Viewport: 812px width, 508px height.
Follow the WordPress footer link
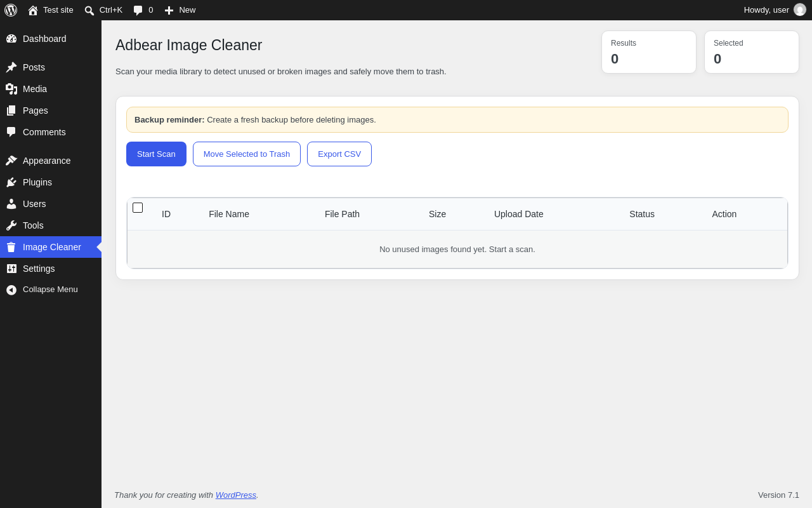click(x=236, y=495)
